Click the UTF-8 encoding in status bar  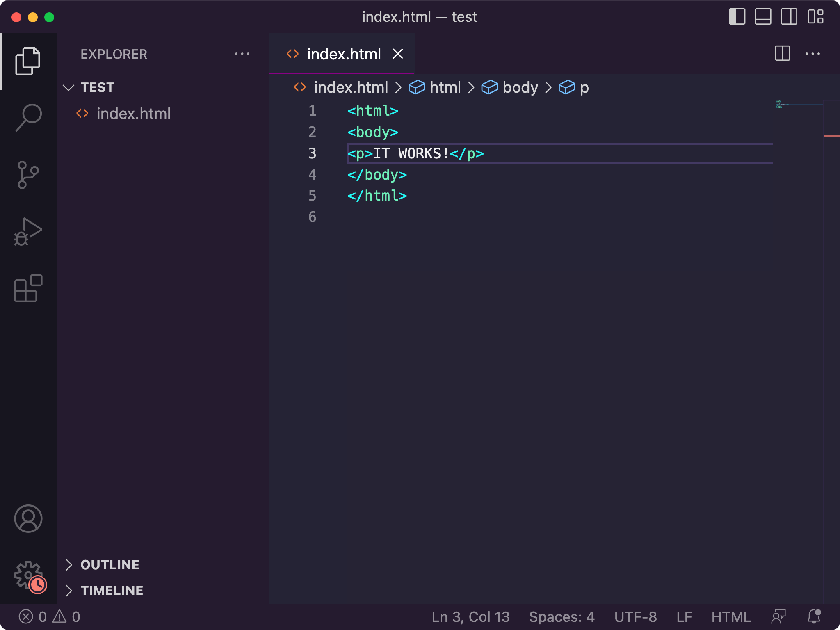(x=635, y=616)
